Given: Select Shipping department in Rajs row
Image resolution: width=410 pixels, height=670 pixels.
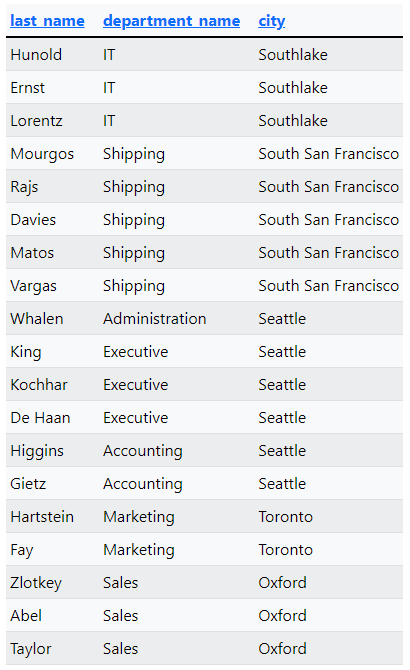Looking at the screenshot, I should tap(134, 187).
